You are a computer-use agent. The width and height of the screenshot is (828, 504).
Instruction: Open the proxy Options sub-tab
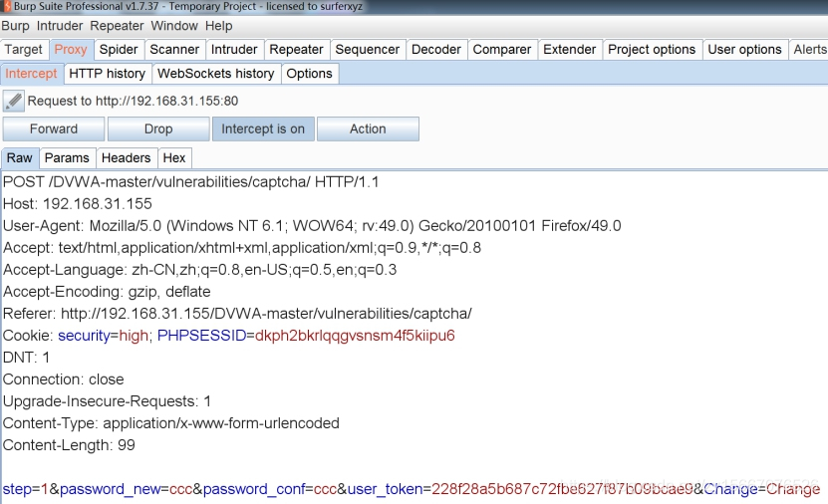click(x=310, y=74)
